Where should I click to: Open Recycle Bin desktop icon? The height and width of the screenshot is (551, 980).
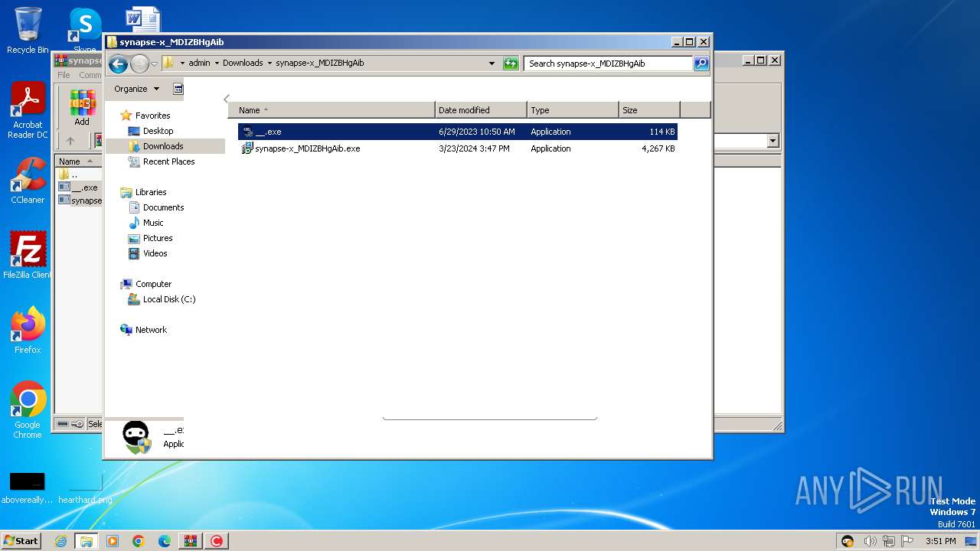(x=28, y=31)
